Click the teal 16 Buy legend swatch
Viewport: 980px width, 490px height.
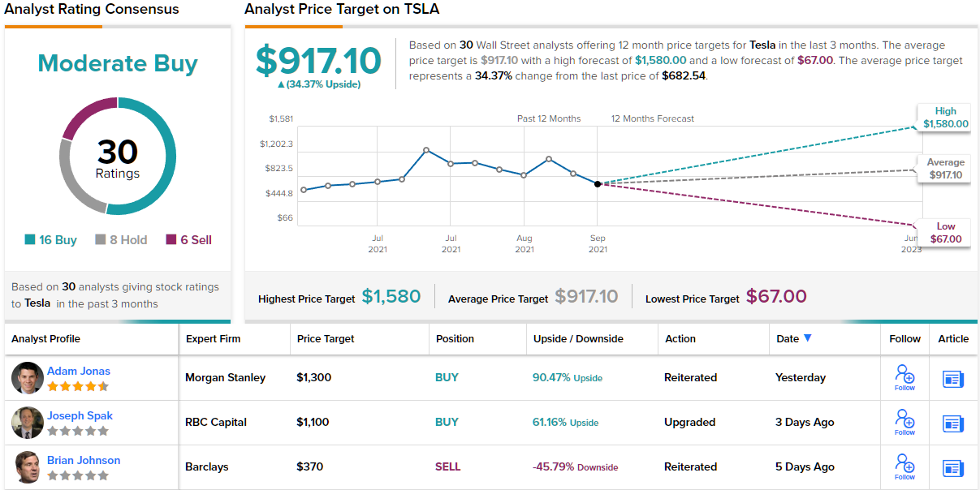(30, 239)
